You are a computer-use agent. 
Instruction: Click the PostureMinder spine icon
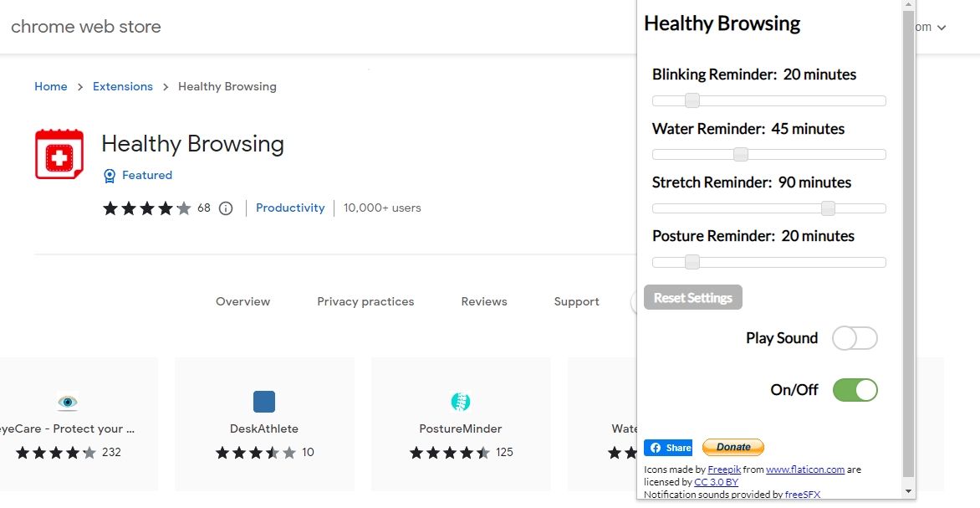[x=461, y=402]
